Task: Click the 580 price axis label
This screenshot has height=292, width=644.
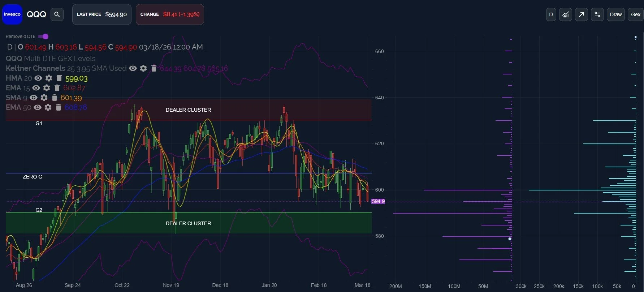Action: point(379,236)
